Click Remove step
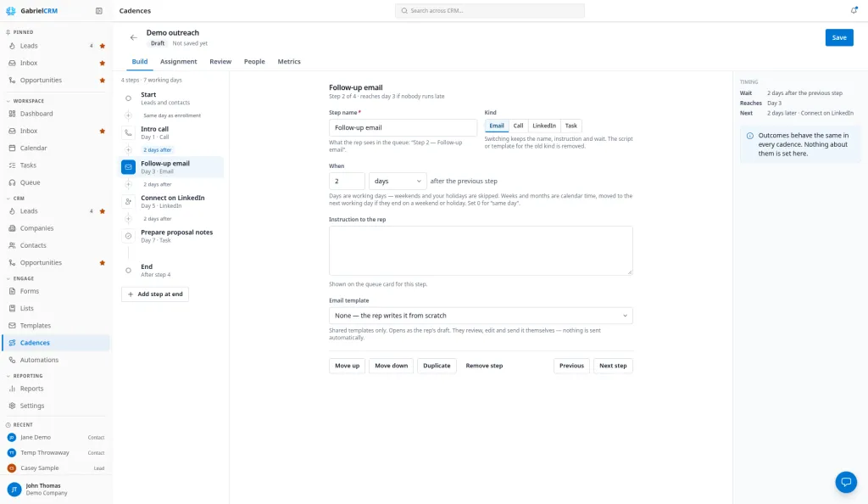The width and height of the screenshot is (868, 504). tap(484, 366)
